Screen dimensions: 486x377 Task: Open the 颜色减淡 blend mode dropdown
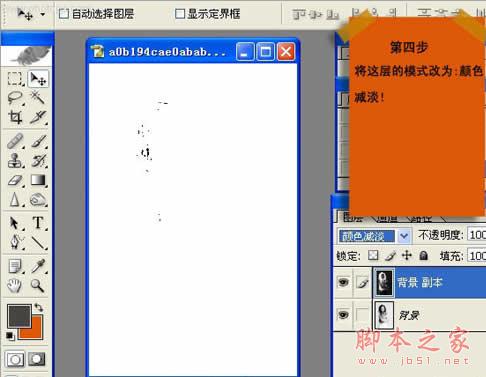click(x=404, y=236)
